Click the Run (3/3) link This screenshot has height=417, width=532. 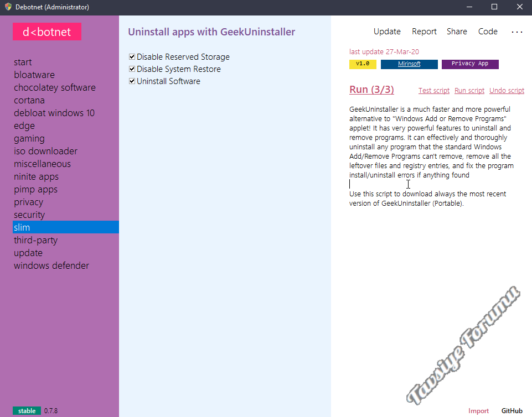(371, 90)
